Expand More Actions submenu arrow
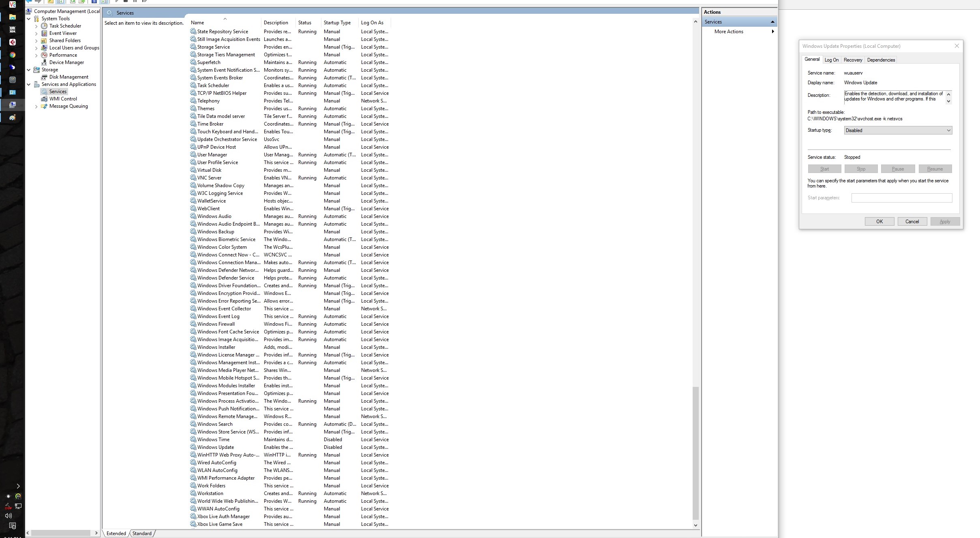This screenshot has width=980, height=538. coord(773,32)
